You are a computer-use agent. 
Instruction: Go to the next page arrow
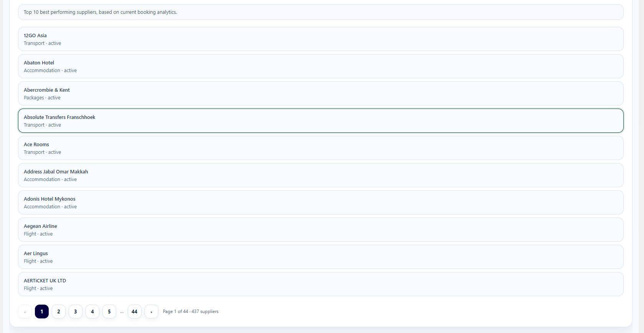(152, 312)
